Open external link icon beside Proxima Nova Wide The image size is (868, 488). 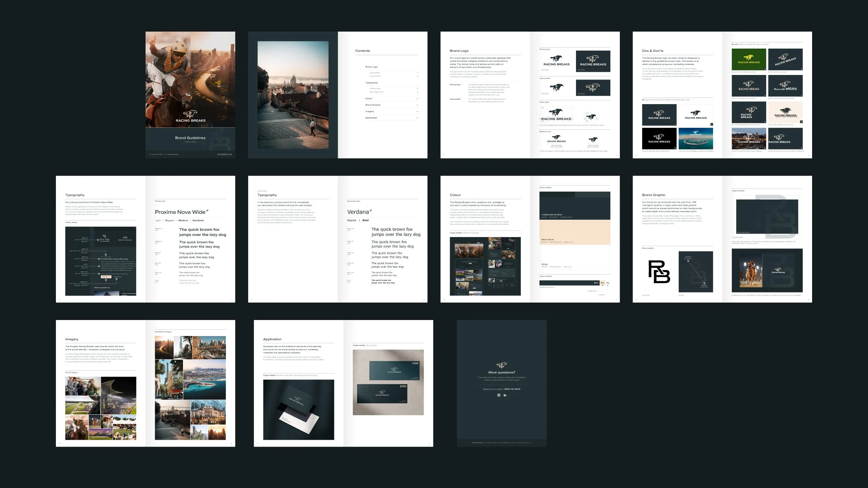coord(207,211)
